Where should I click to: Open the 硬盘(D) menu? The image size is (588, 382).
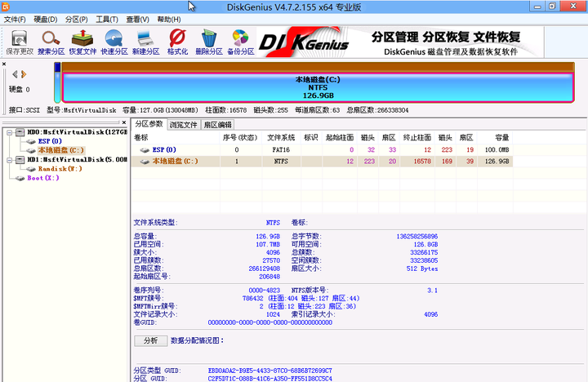click(x=46, y=20)
